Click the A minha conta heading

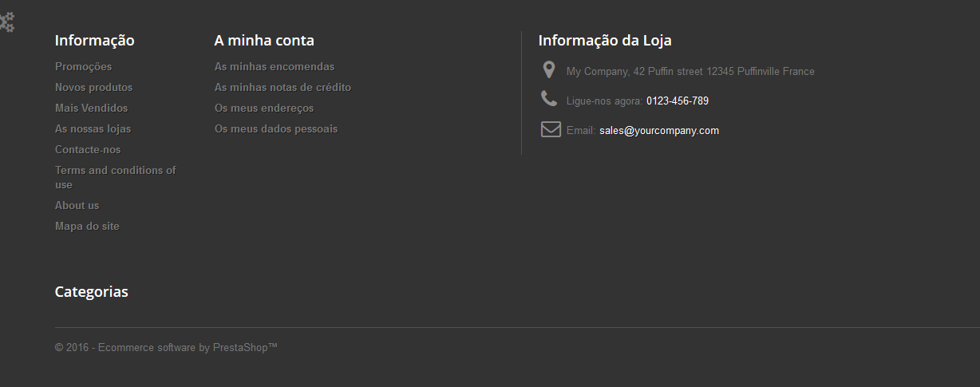click(264, 40)
